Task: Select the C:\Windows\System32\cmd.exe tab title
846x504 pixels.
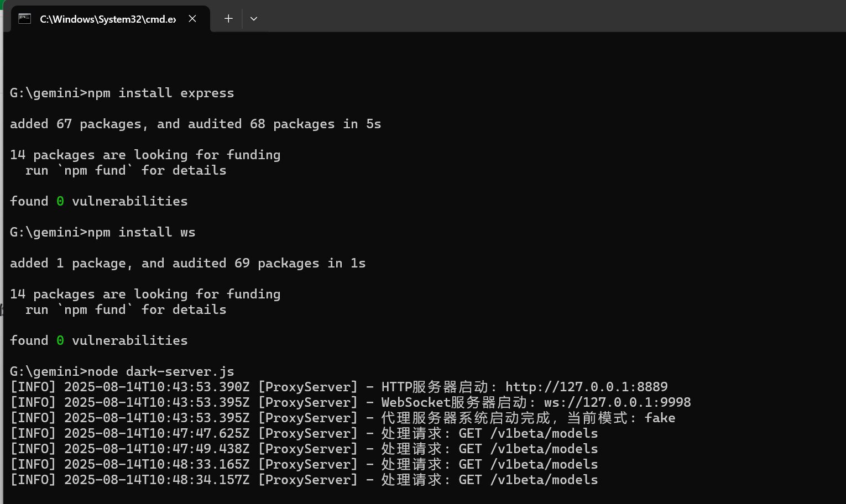Action: pos(108,19)
